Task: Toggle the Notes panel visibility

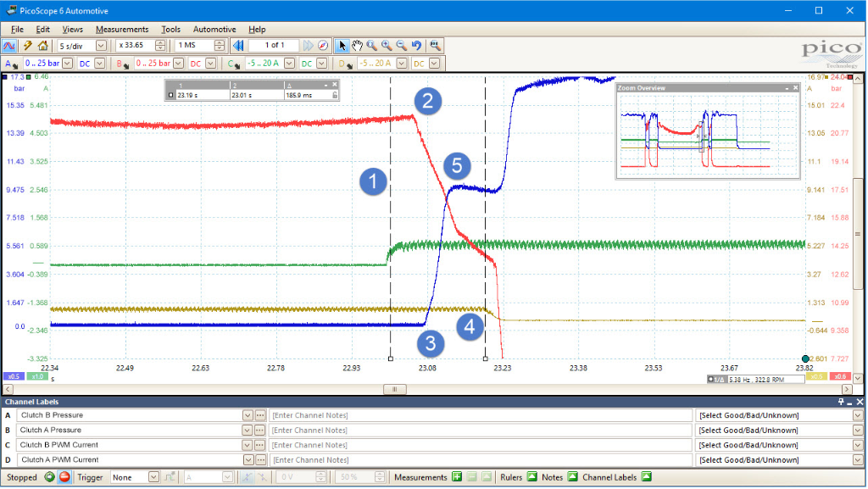Action: (573, 477)
